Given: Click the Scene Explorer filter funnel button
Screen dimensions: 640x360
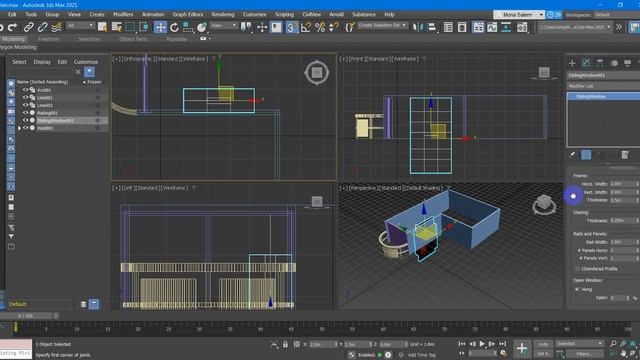Looking at the screenshot, I should coord(89,72).
